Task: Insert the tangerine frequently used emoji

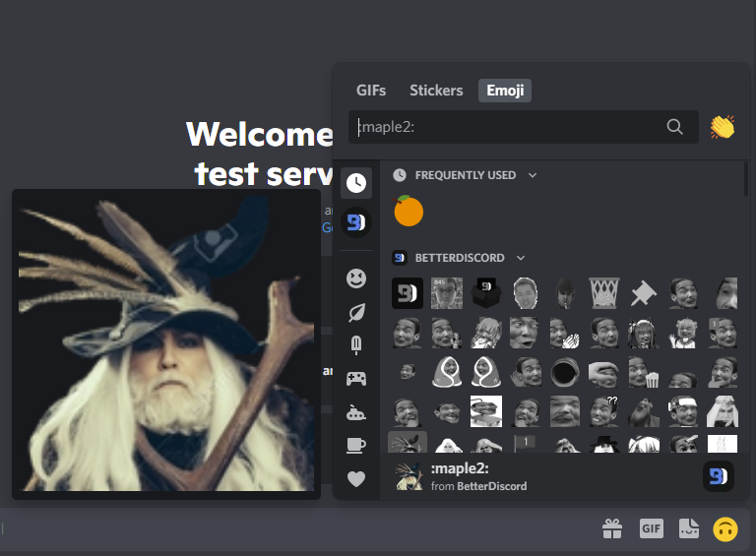Action: pyautogui.click(x=409, y=211)
